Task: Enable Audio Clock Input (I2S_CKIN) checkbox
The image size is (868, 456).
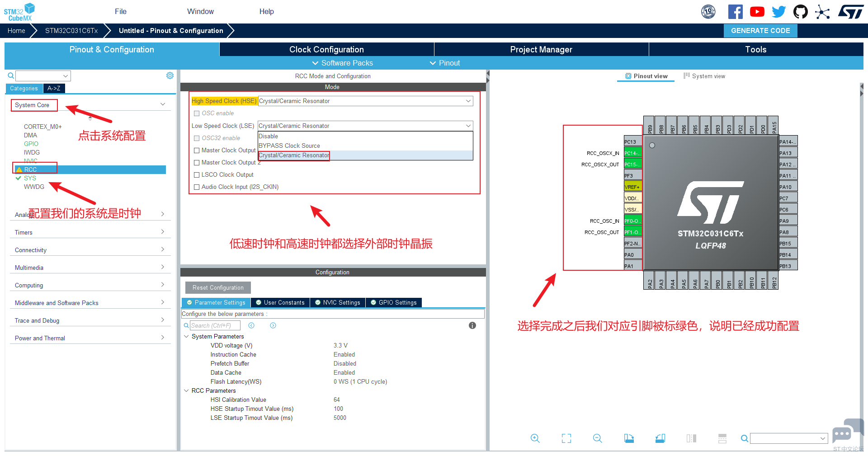Action: point(197,187)
